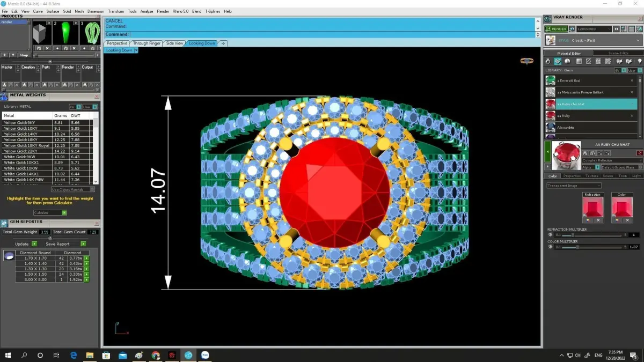Remove aa Ruby chu nhat with its X
Viewport: 644px width, 362px height.
(632, 104)
